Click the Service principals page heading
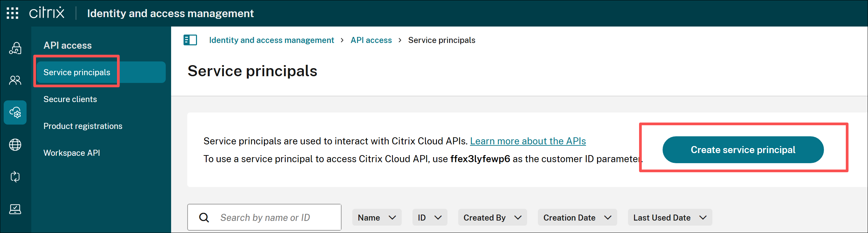This screenshot has height=233, width=868. pyautogui.click(x=252, y=71)
